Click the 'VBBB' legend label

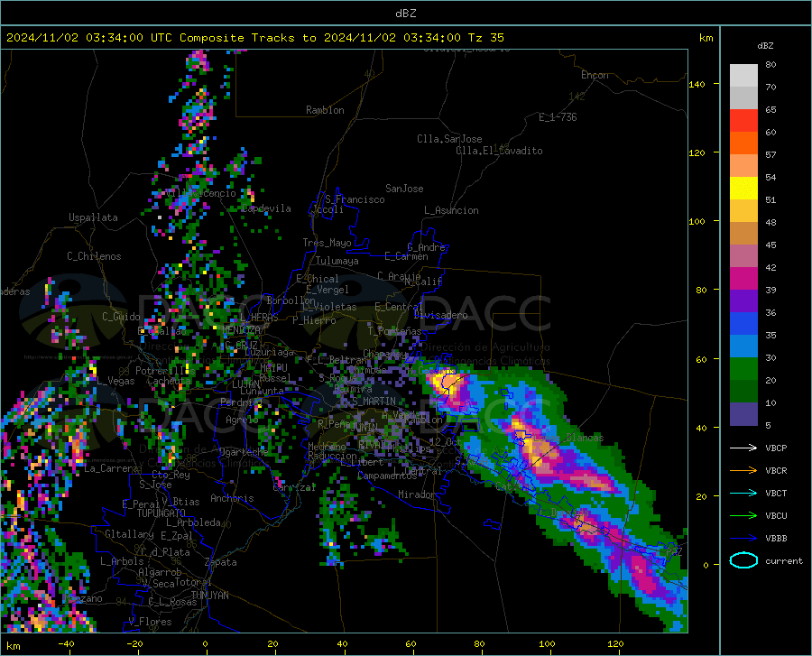click(776, 539)
